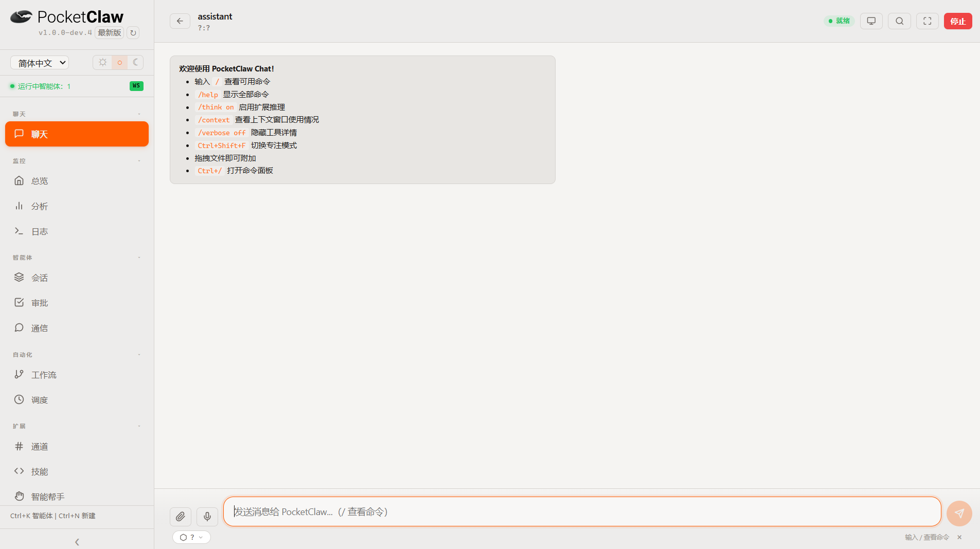Collapse the 聊天 sidebar section
Image resolution: width=980 pixels, height=549 pixels.
[x=139, y=114]
